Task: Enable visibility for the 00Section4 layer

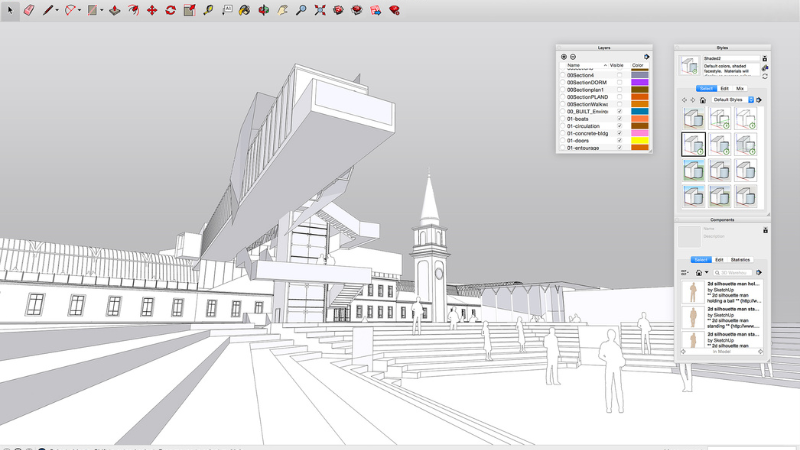Action: coord(619,75)
